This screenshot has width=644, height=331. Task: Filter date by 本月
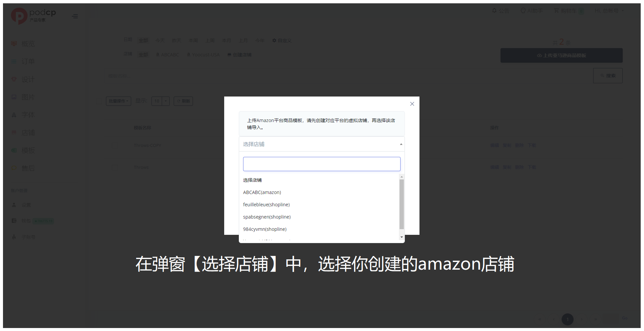pyautogui.click(x=227, y=40)
